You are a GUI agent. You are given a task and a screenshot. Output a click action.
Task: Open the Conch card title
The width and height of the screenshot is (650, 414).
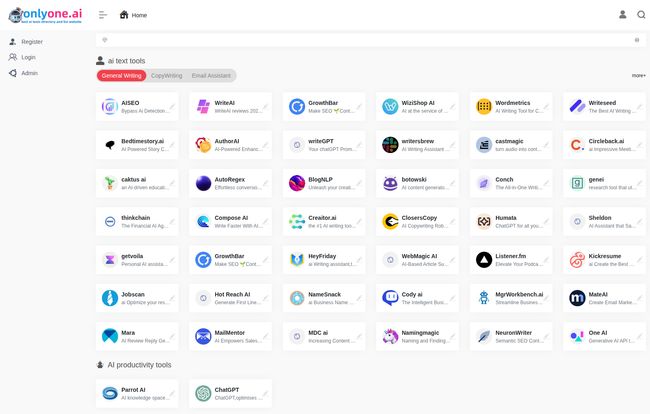click(x=504, y=179)
